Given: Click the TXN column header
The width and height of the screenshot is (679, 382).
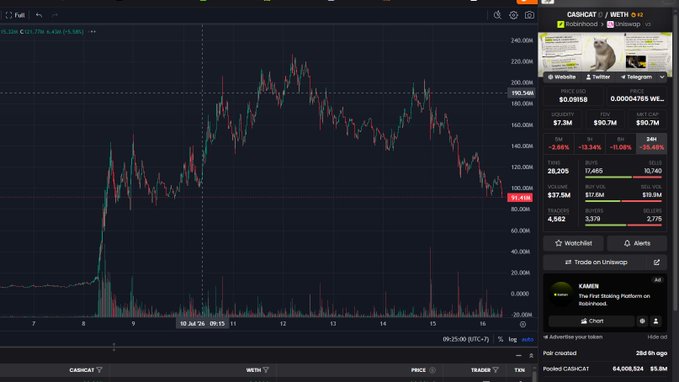Looking at the screenshot, I should tap(519, 370).
